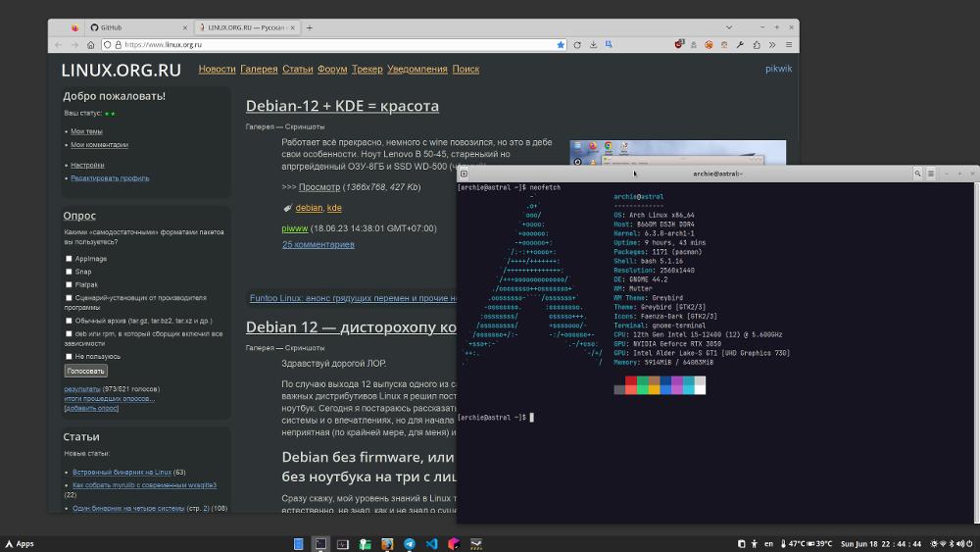Expand Firefox list all tabs chevron

click(729, 27)
